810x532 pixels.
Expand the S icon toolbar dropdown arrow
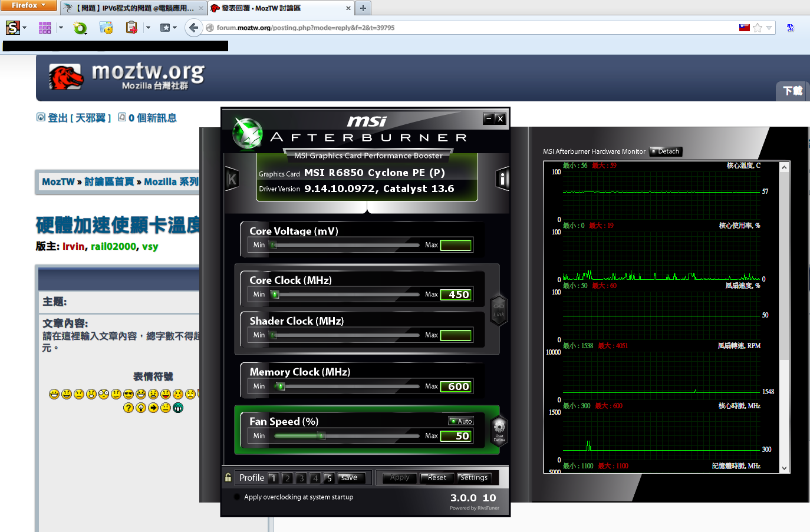coord(25,28)
